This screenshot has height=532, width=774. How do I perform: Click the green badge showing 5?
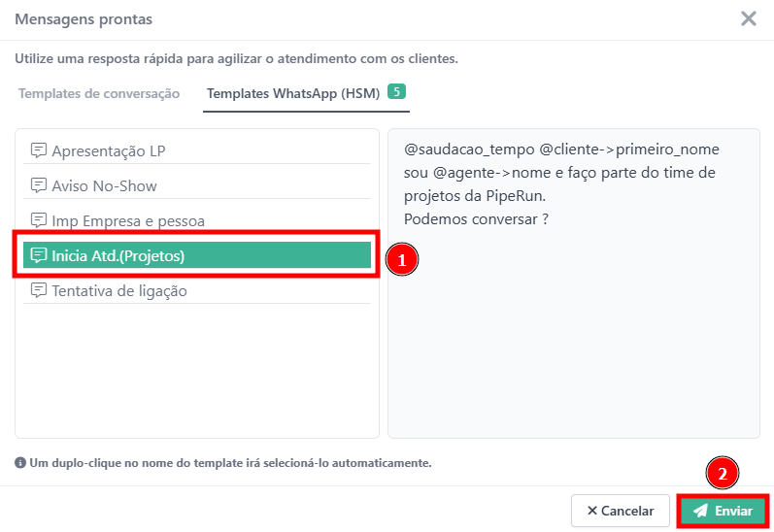pos(396,92)
